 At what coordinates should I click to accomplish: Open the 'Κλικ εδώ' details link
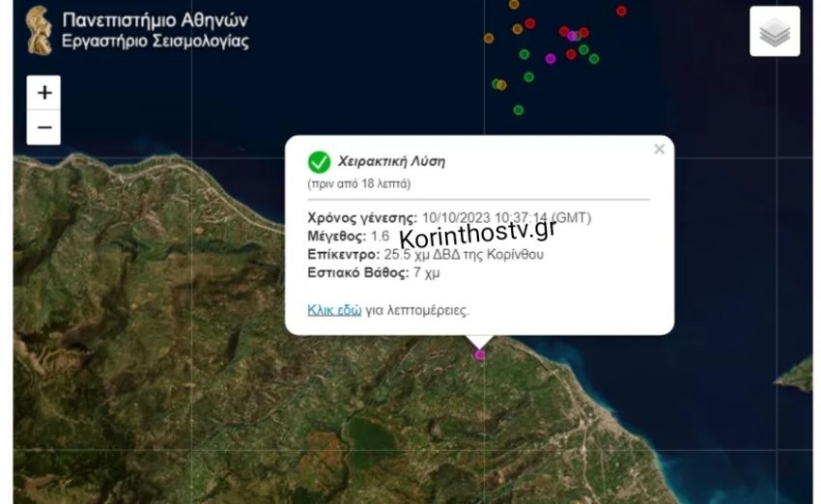tap(334, 310)
